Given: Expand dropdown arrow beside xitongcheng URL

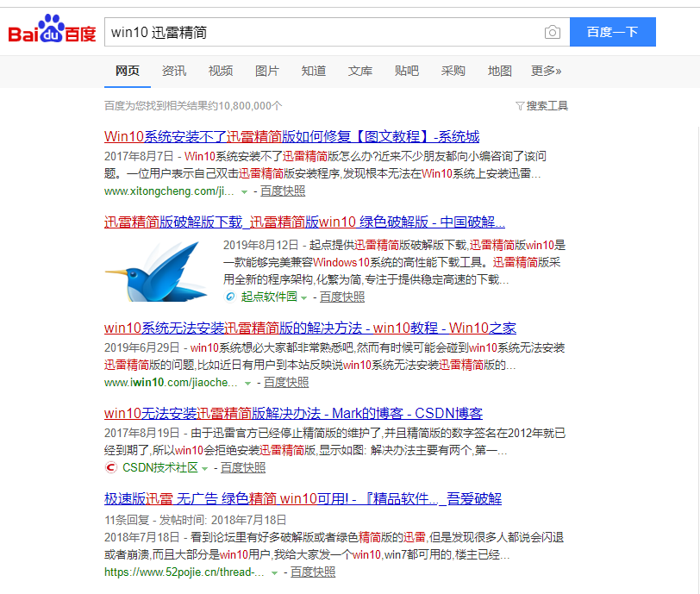Looking at the screenshot, I should tap(244, 192).
